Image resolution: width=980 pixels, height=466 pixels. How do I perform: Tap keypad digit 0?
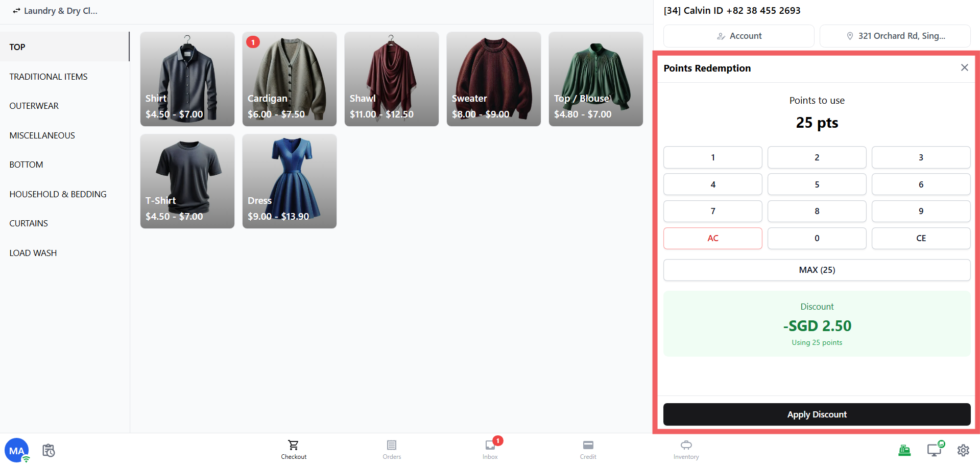pos(817,238)
